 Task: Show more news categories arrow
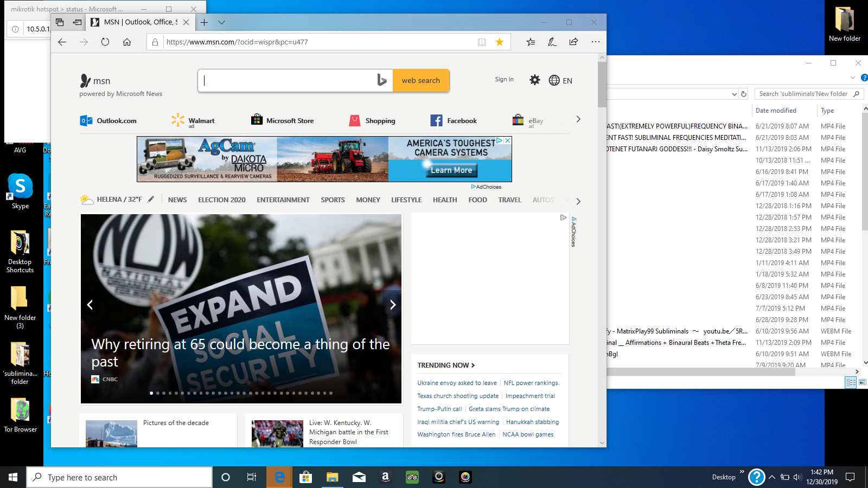pos(578,201)
